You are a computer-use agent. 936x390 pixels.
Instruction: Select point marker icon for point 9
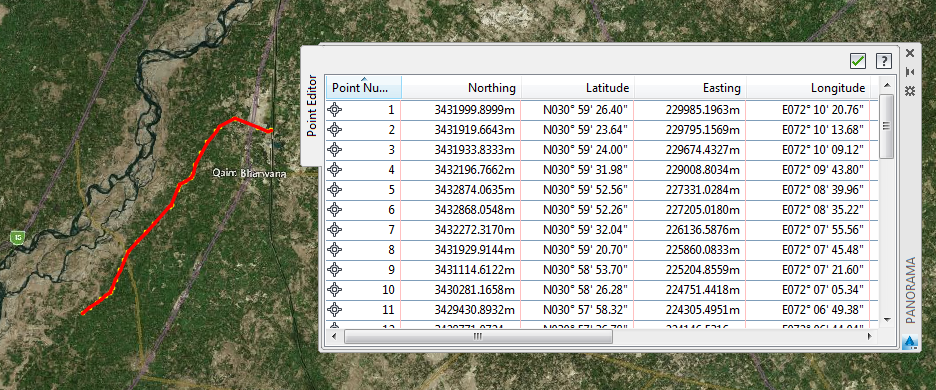click(x=335, y=270)
